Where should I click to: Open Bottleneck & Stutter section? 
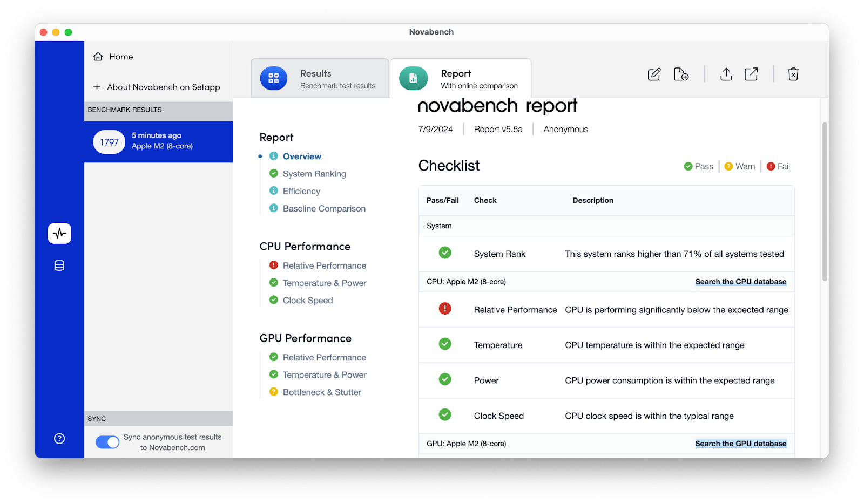coord(322,392)
